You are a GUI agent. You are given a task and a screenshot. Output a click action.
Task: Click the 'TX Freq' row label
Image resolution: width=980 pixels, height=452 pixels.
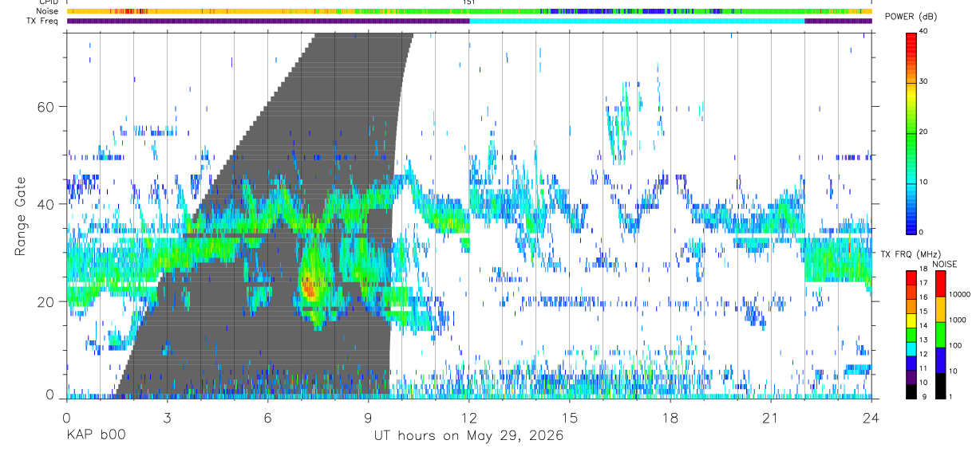(42, 21)
